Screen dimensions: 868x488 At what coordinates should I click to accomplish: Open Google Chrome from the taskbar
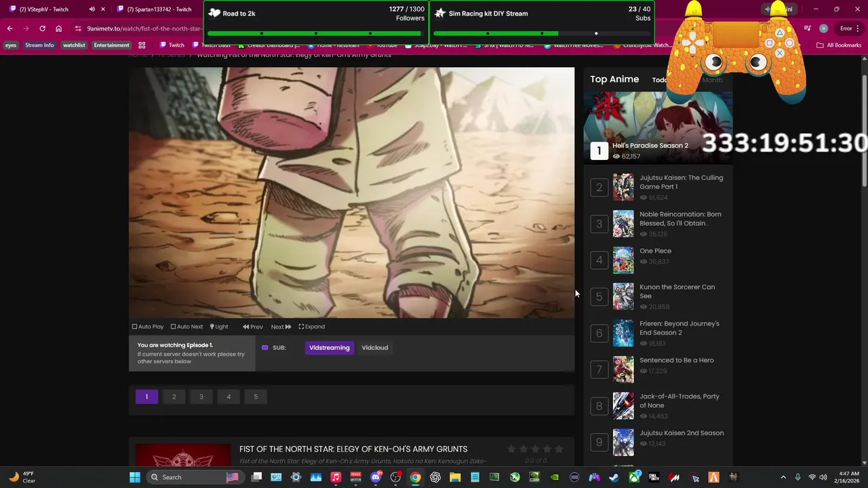(x=415, y=477)
